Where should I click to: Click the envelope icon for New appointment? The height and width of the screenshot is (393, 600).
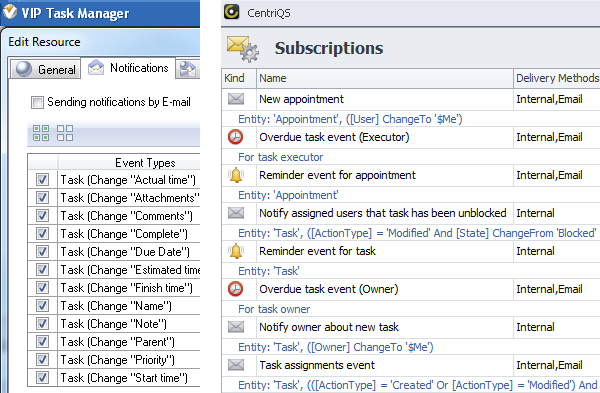[236, 99]
